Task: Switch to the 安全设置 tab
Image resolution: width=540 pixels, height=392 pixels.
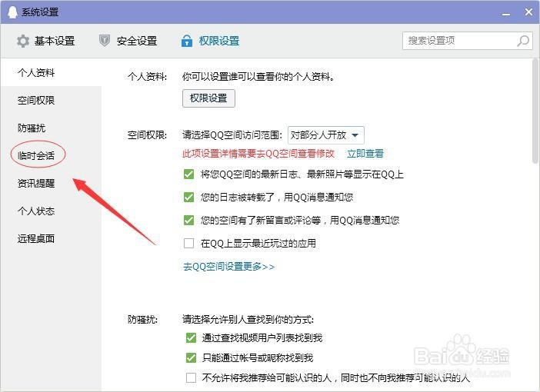Action: click(128, 41)
